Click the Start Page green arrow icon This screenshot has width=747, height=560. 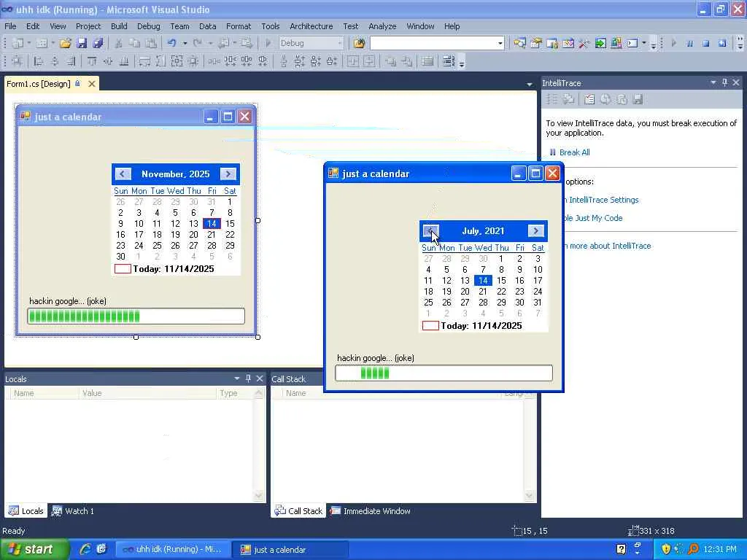(600, 43)
